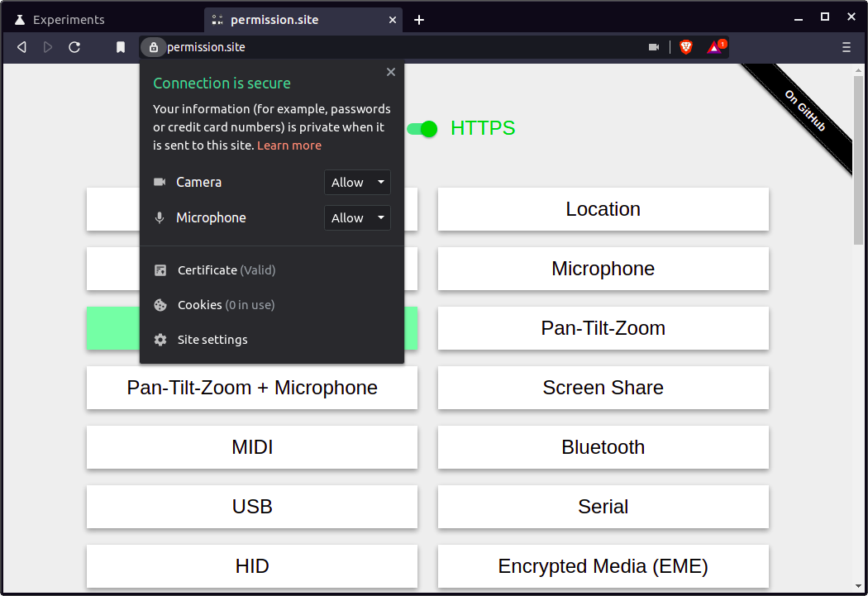This screenshot has height=596, width=868.
Task: Open a new tab with plus button
Action: point(419,20)
